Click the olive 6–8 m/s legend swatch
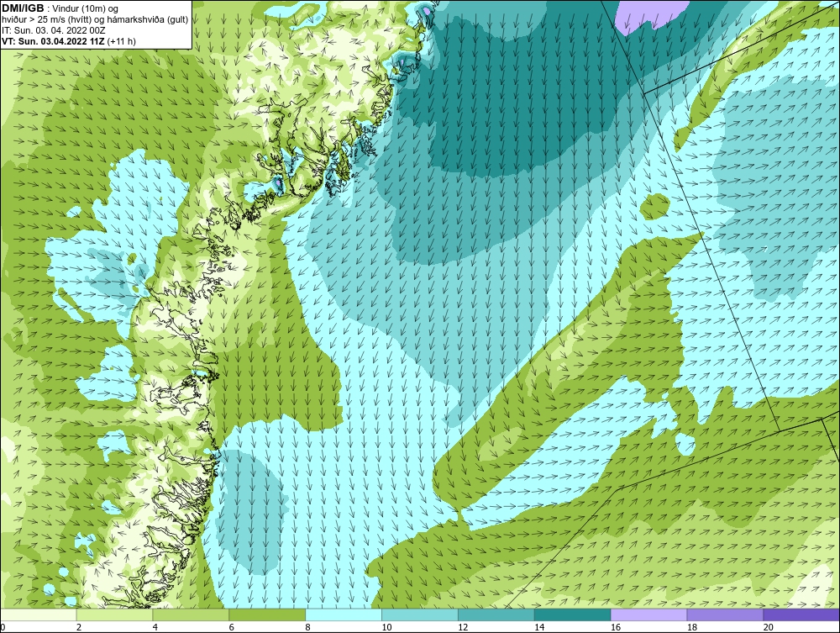 (x=267, y=615)
